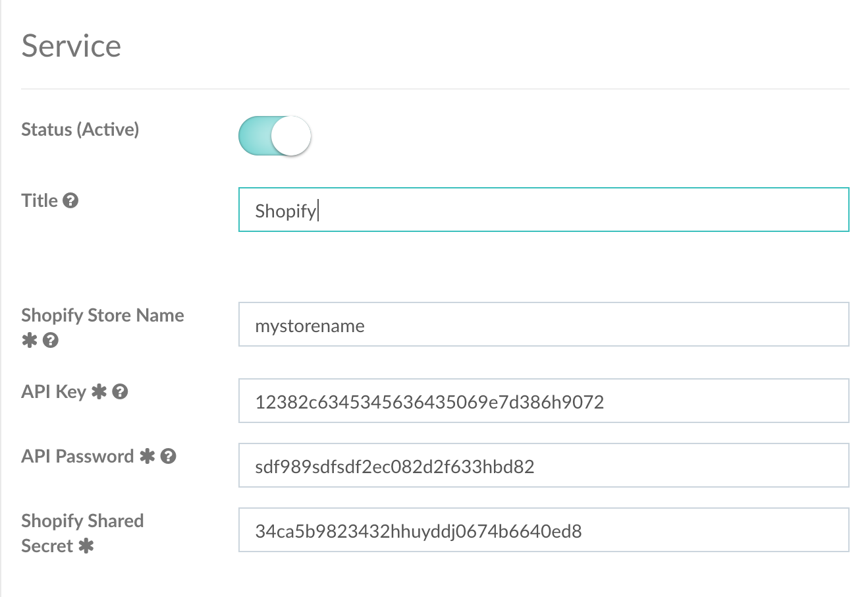Click the Shopify Shared Secret label
868x597 pixels.
click(x=82, y=533)
